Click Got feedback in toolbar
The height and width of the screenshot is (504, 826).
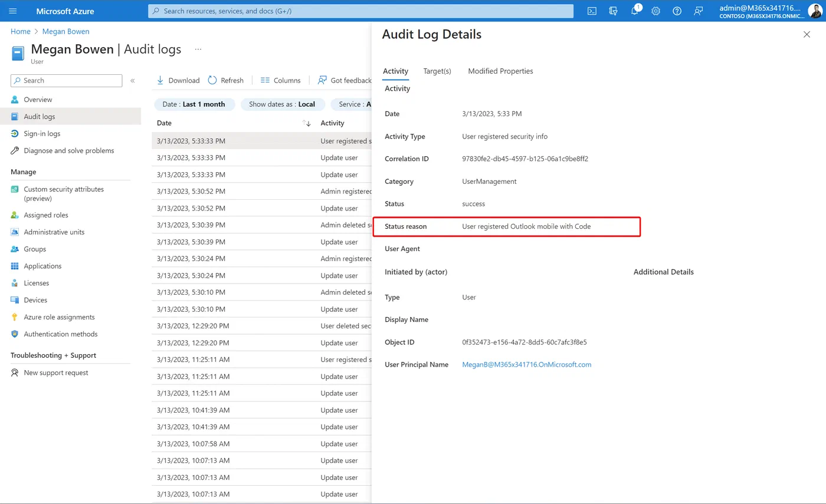click(345, 80)
